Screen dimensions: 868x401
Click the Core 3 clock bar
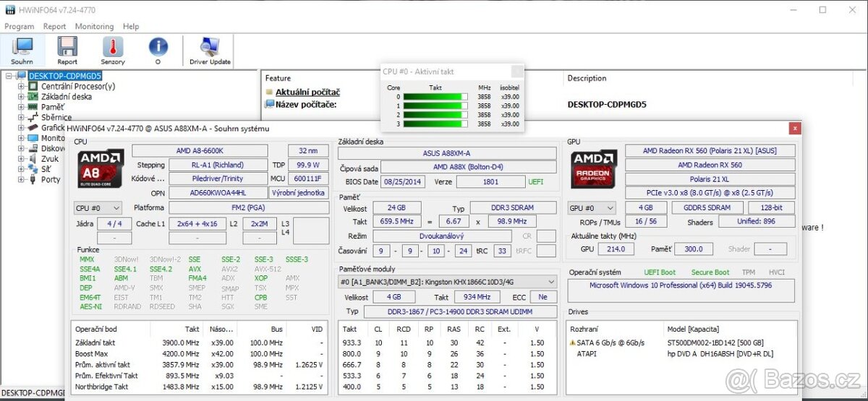(435, 124)
